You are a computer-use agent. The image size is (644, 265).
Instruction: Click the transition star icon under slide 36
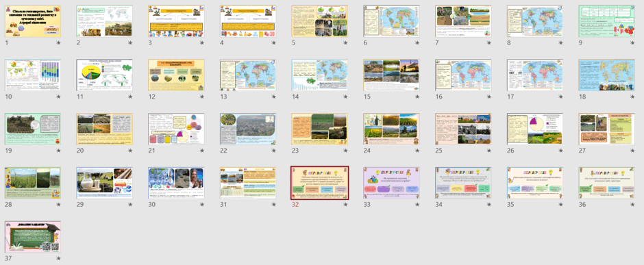[x=632, y=204]
